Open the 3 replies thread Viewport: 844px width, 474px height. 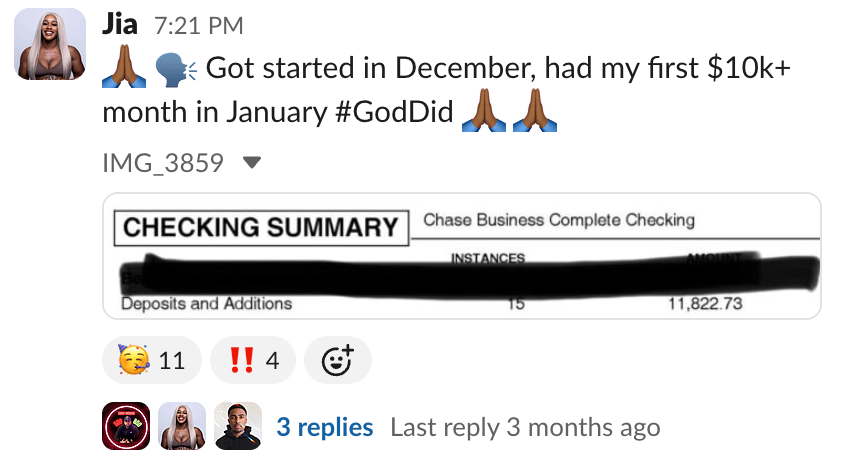(324, 428)
